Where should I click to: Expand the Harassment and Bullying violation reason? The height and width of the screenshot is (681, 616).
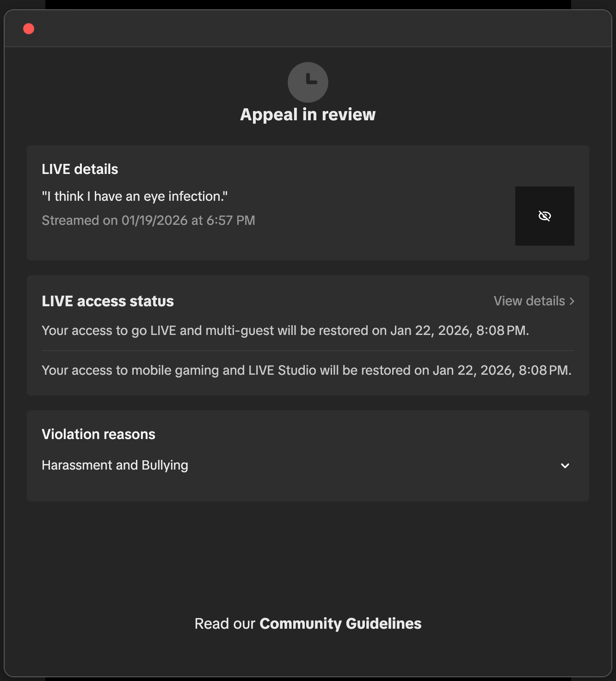point(308,465)
